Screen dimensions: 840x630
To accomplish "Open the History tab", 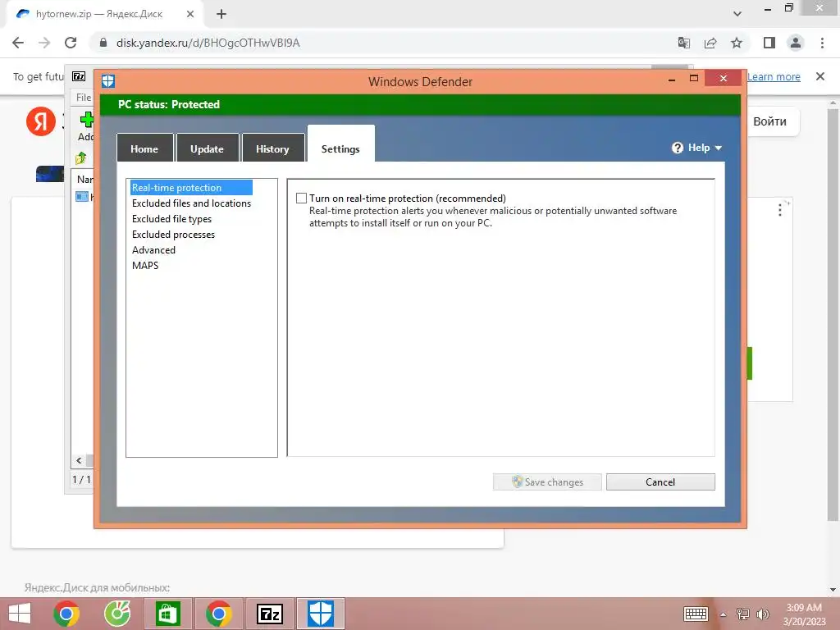I will [x=272, y=148].
